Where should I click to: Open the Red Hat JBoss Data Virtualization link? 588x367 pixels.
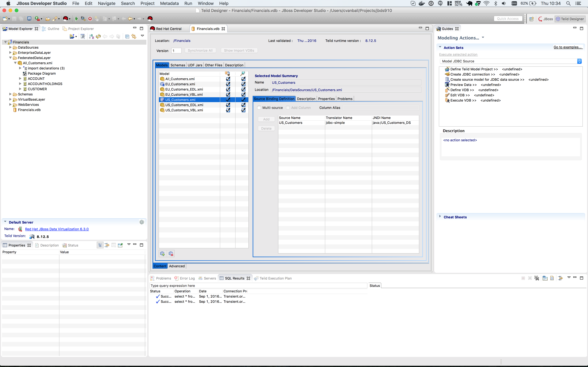pyautogui.click(x=57, y=229)
